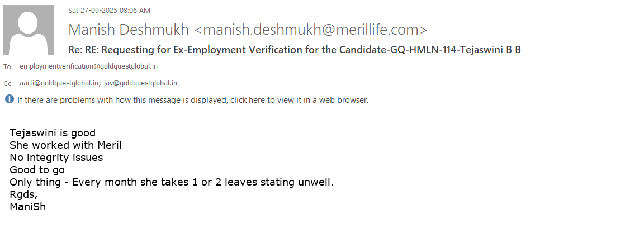644x233 pixels.
Task: Click the To field label
Action: point(7,67)
